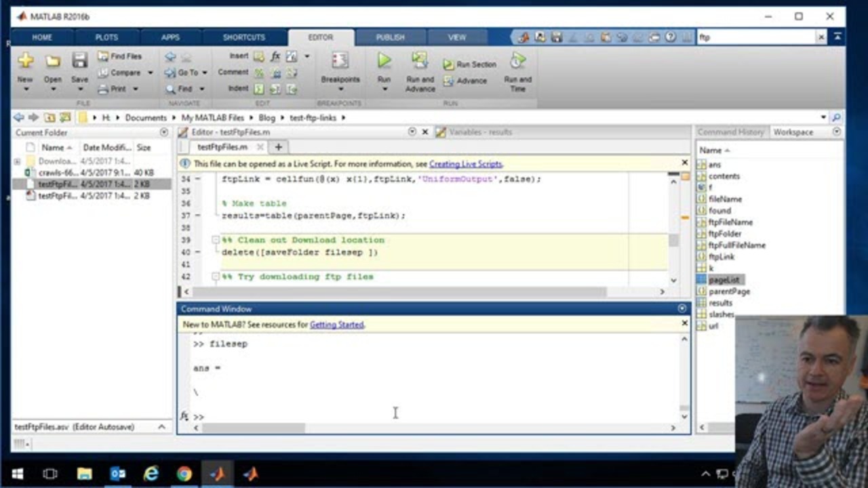Click the Find Files toolbar icon
Screen dimensions: 868x488
coord(104,56)
